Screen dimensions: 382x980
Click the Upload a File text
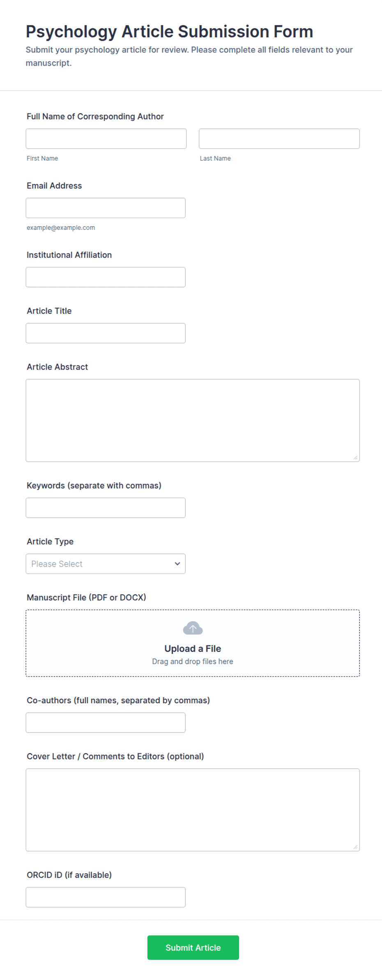[x=193, y=649]
